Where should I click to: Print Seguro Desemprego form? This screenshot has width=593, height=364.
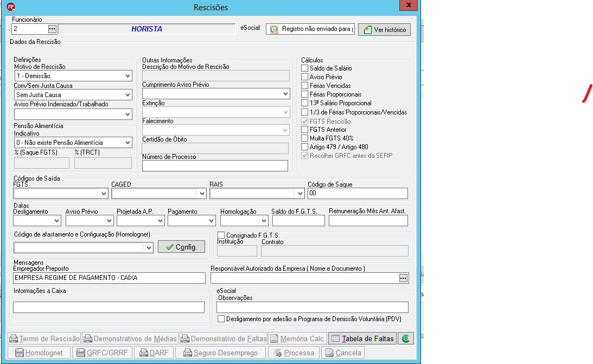click(220, 353)
